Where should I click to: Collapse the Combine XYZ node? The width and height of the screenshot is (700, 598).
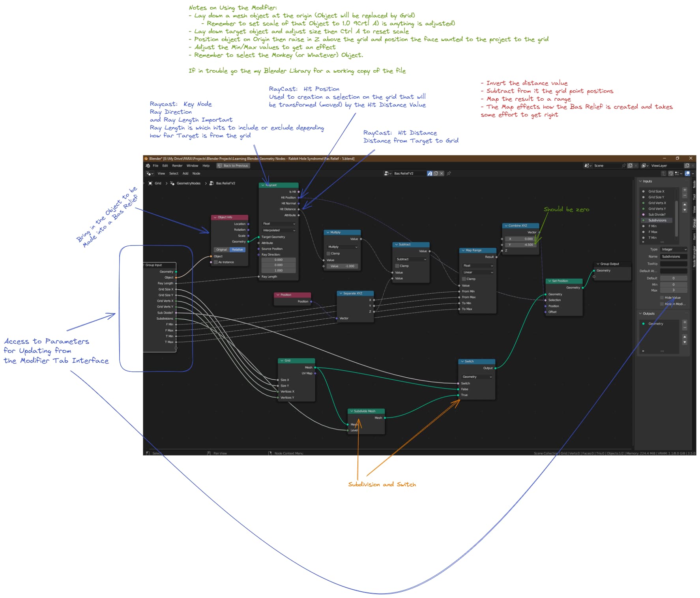pyautogui.click(x=506, y=226)
